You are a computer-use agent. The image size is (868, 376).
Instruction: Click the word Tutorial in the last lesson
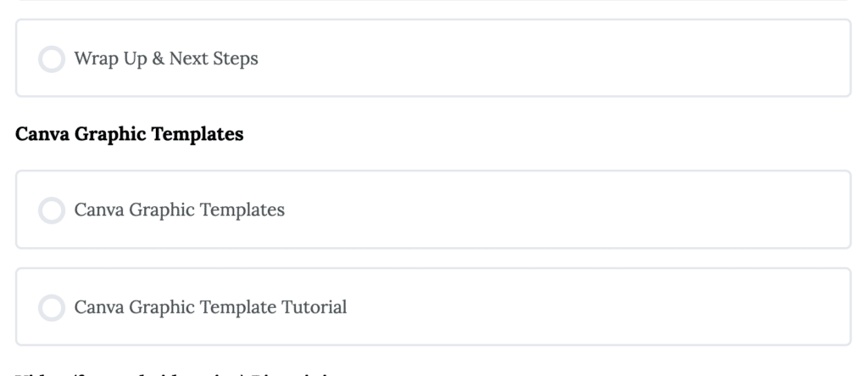314,306
